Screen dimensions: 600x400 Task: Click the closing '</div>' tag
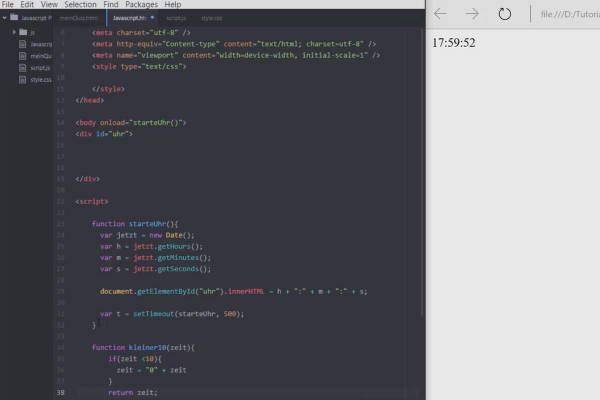click(88, 179)
